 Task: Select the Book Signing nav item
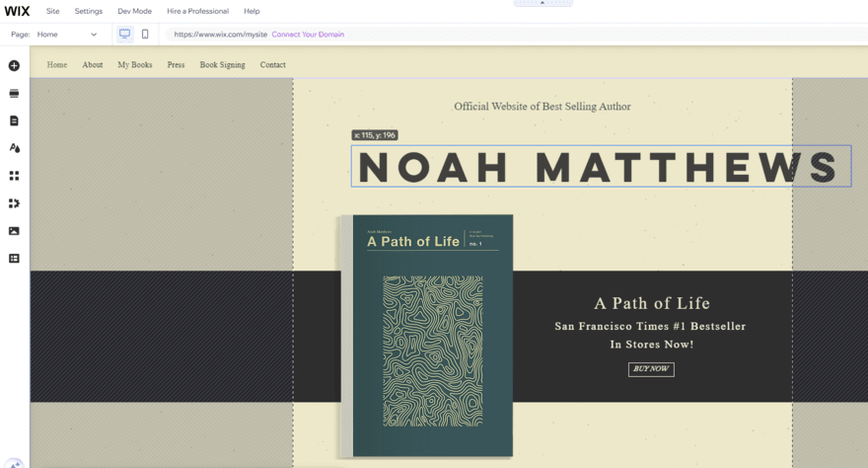tap(223, 65)
